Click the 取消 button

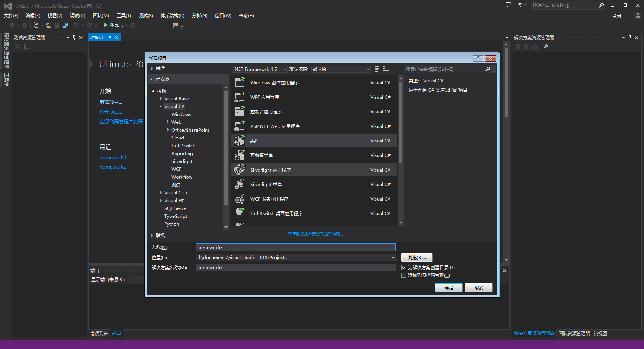[x=479, y=288]
